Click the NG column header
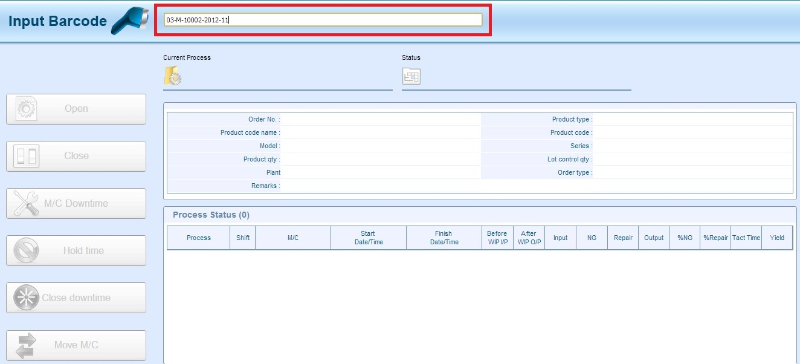Screen dimensions: 800x364 click(x=592, y=238)
